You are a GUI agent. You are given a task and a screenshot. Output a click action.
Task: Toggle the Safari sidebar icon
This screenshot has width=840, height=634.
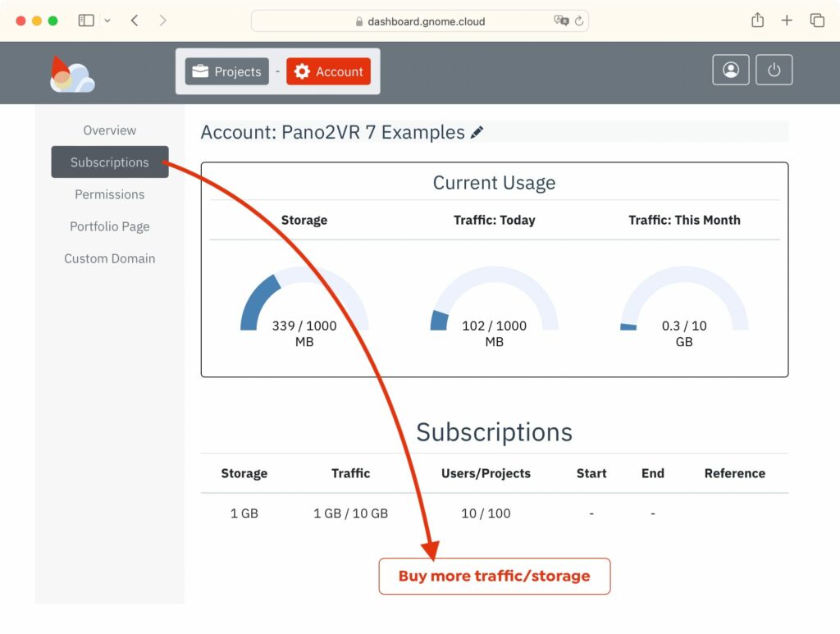pyautogui.click(x=86, y=21)
